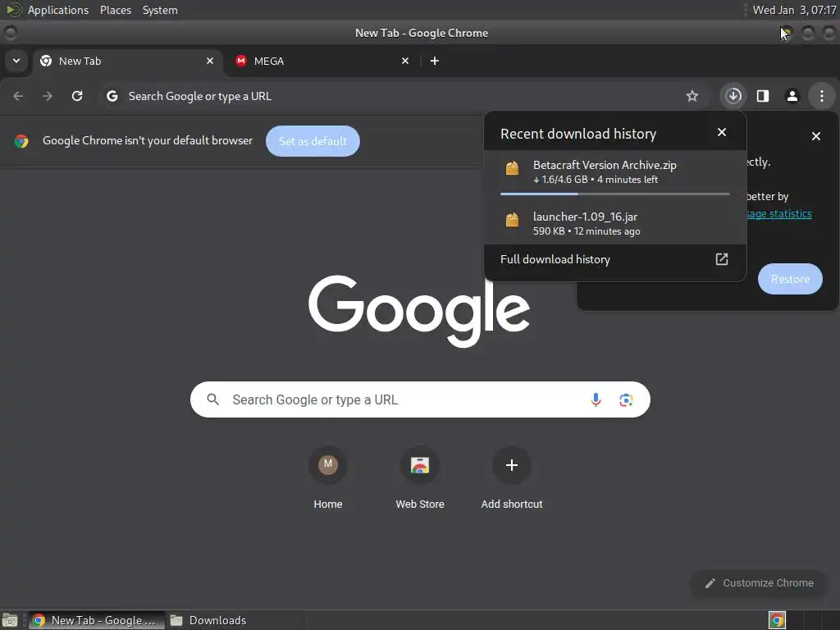Close the Recent download history popup

[722, 132]
